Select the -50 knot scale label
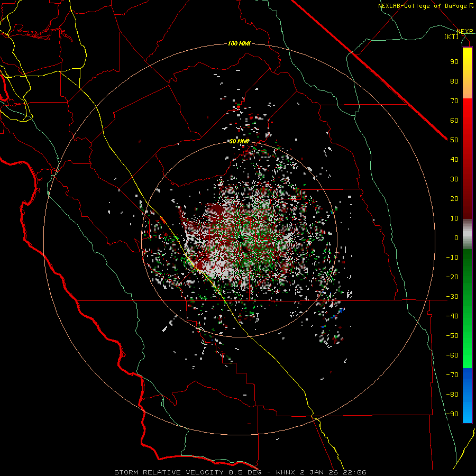This screenshot has width=476, height=476. (x=452, y=336)
